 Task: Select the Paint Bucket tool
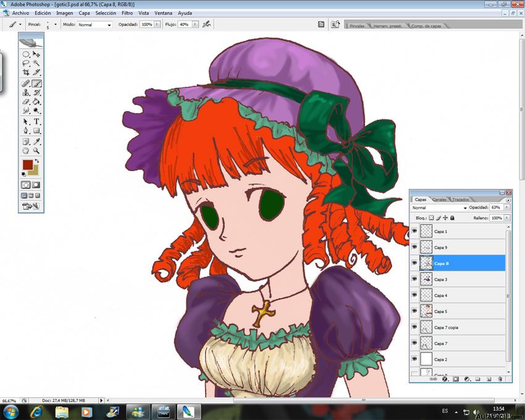point(36,101)
